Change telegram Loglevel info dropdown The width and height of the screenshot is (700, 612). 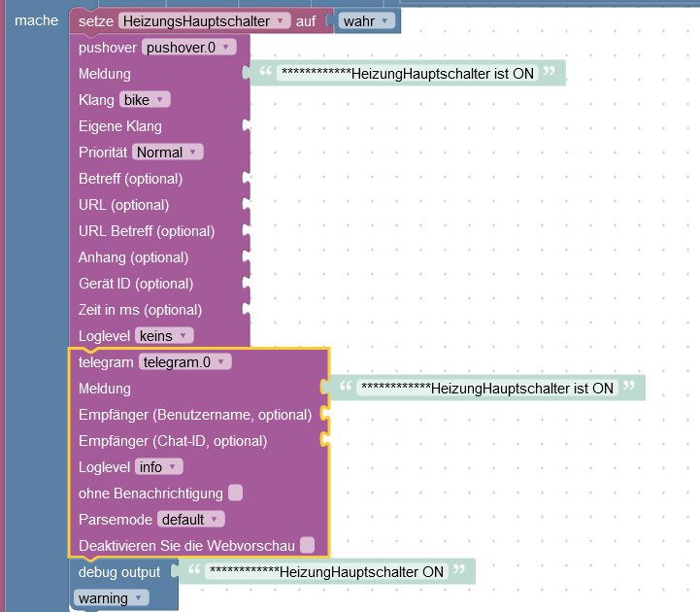(x=158, y=467)
